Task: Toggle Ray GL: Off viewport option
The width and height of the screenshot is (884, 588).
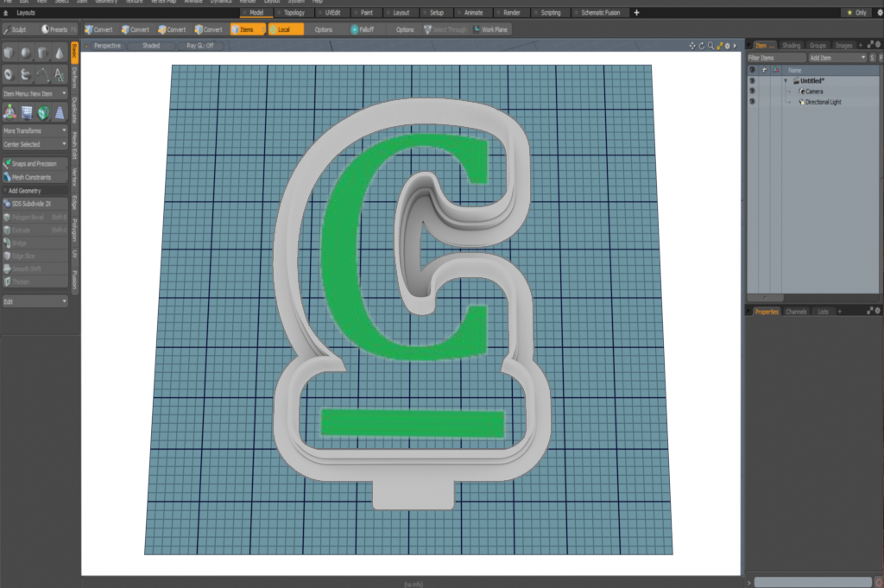Action: coord(200,46)
